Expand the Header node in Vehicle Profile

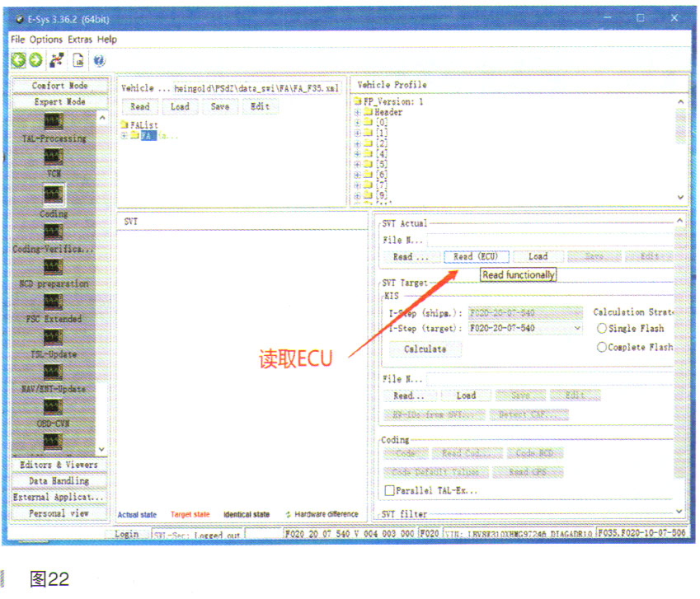click(357, 112)
